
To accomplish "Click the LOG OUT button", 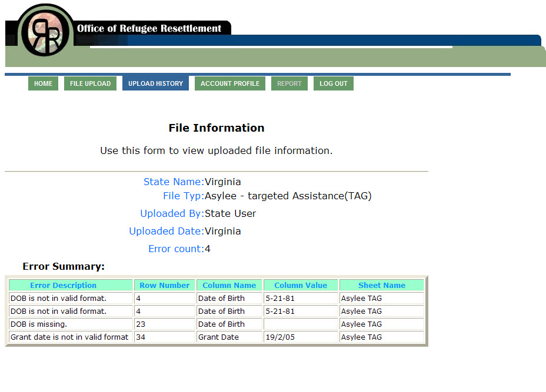I will [x=333, y=83].
